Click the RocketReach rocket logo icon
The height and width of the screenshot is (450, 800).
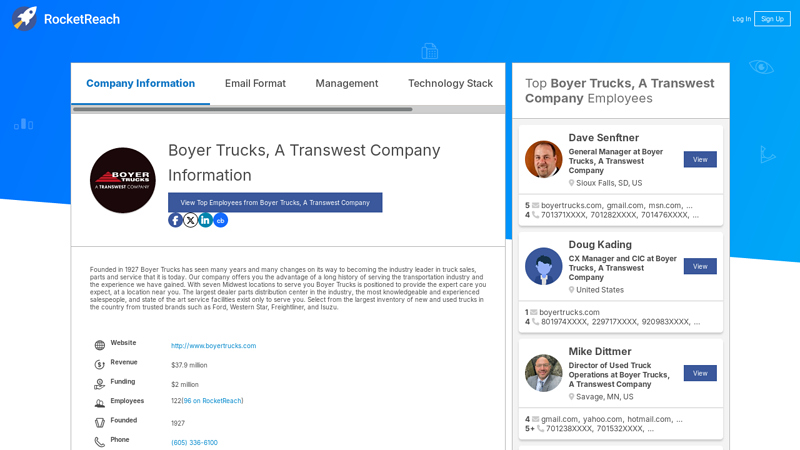pyautogui.click(x=24, y=19)
